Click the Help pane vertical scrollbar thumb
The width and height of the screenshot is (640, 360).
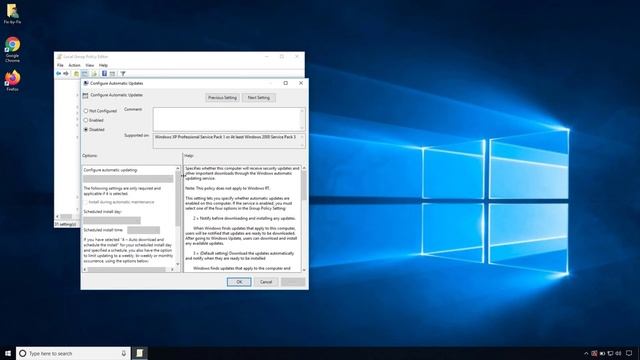point(304,186)
